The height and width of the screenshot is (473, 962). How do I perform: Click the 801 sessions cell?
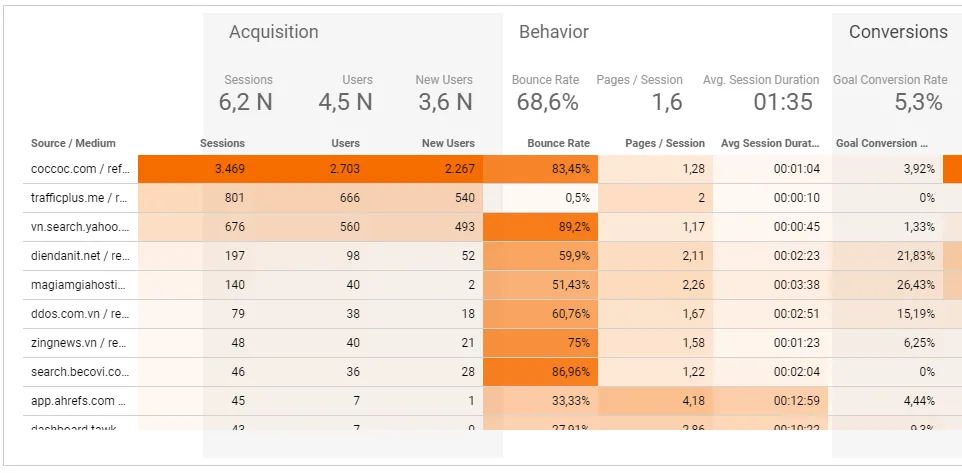[196, 198]
